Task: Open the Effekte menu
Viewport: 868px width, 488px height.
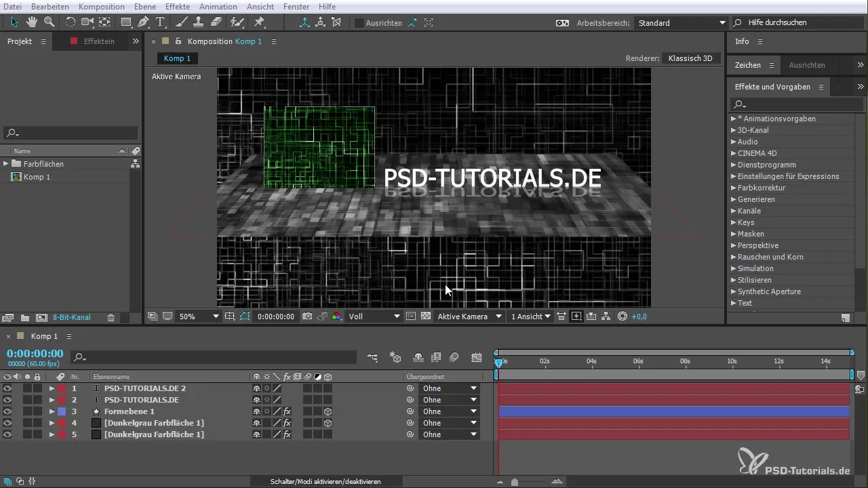Action: point(178,6)
